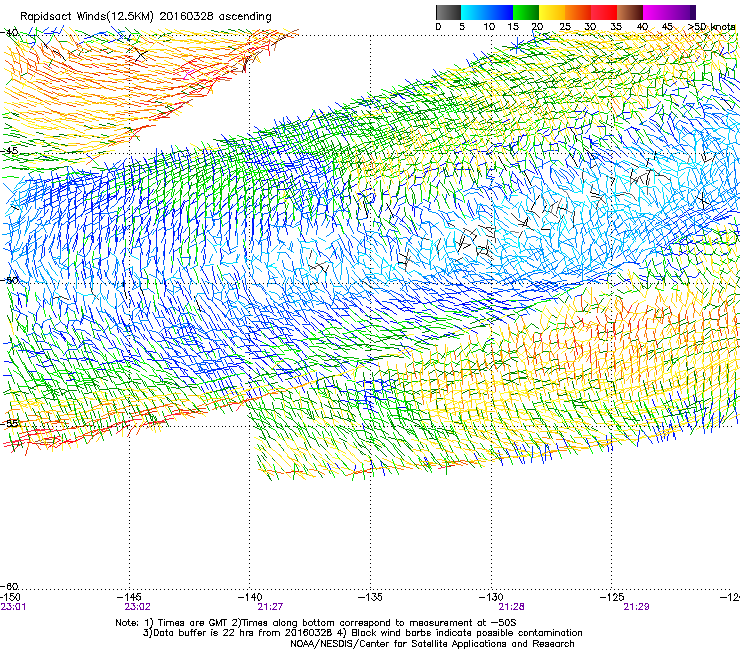The height and width of the screenshot is (650, 740).
Task: Click the '-125' longitude axis label
Action: [x=612, y=597]
